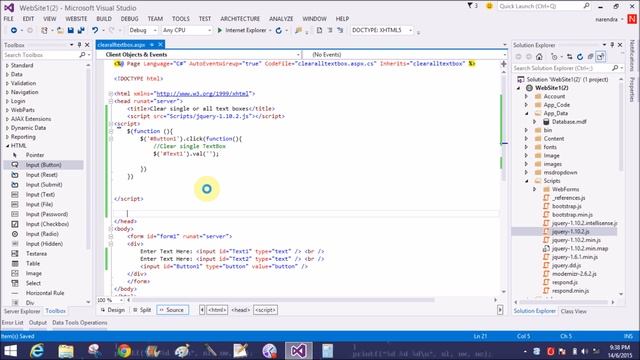Click the Quick Launch search box
This screenshot has height=360, width=640.
point(540,6)
